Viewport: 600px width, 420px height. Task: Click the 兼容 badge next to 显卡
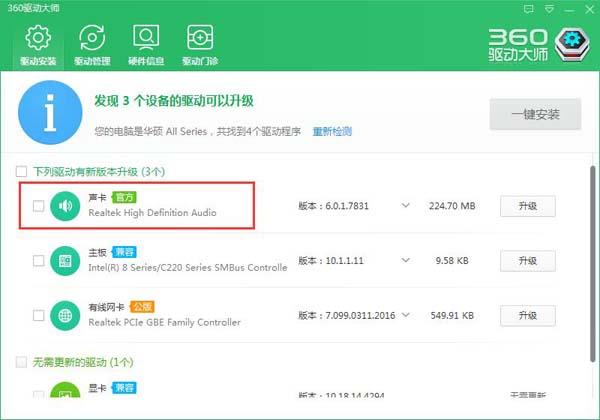click(124, 388)
